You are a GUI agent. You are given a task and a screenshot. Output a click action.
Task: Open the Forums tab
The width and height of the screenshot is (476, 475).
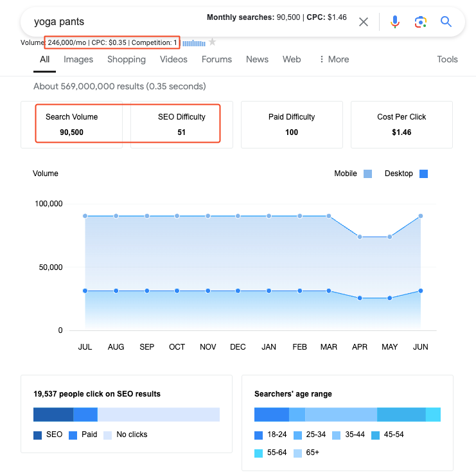(216, 59)
